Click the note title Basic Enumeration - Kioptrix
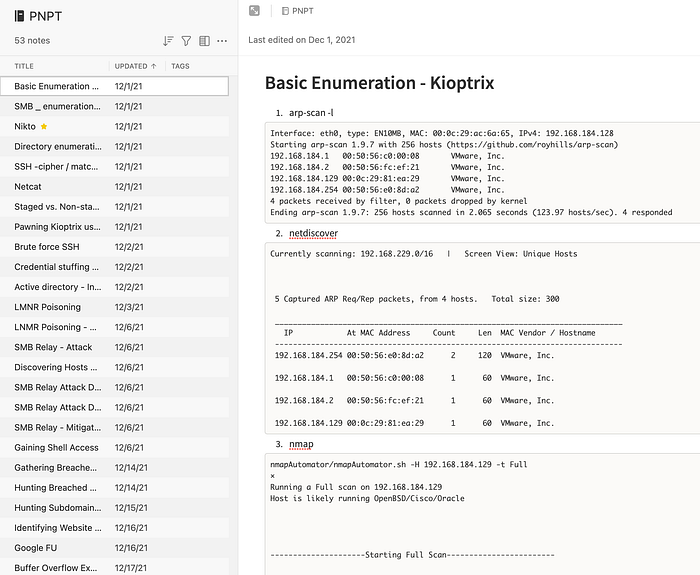 [379, 83]
